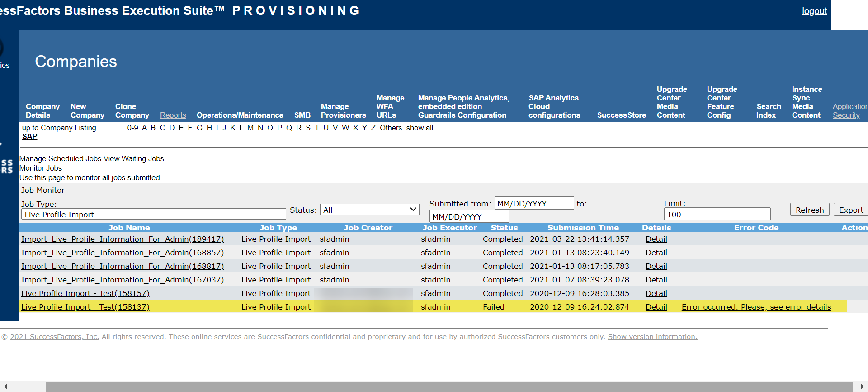This screenshot has height=392, width=868.
Task: Click the SAP company link
Action: 29,136
